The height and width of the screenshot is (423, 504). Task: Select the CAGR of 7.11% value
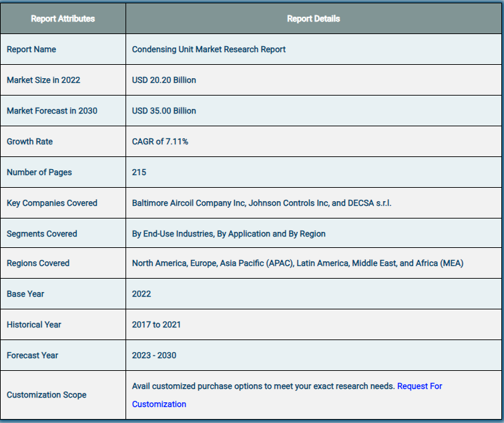coord(160,142)
